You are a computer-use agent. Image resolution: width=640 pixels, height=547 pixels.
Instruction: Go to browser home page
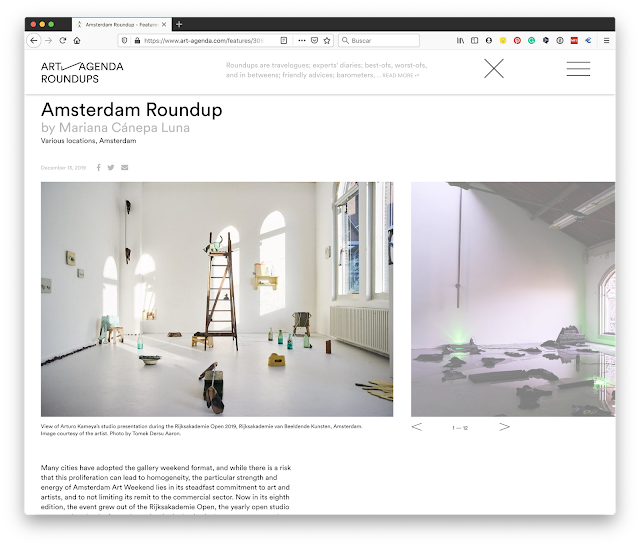[x=77, y=40]
